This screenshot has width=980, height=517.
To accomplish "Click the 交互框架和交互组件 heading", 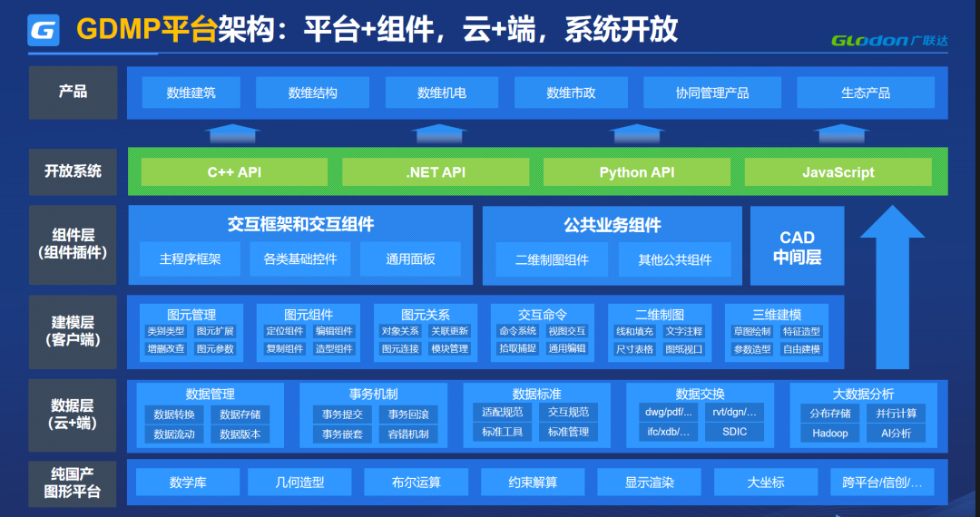I will coord(300,224).
